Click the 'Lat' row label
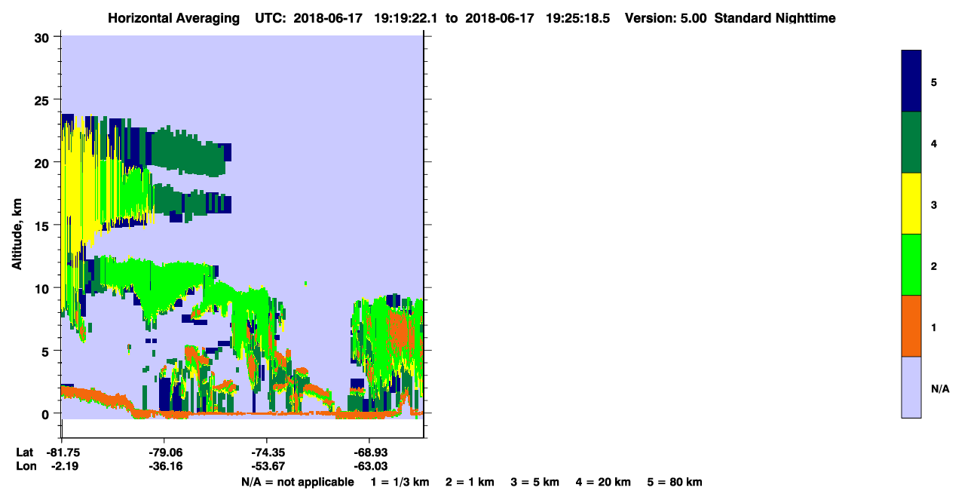This screenshot has height=503, width=980. click(x=24, y=452)
